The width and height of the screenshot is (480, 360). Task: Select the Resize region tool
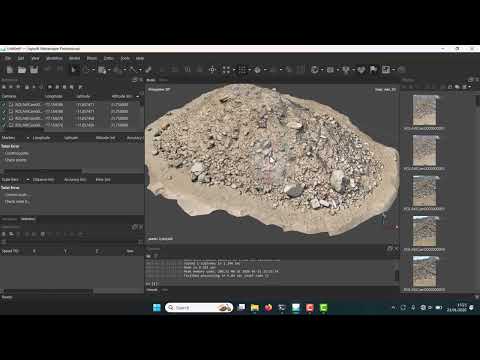(x=102, y=69)
